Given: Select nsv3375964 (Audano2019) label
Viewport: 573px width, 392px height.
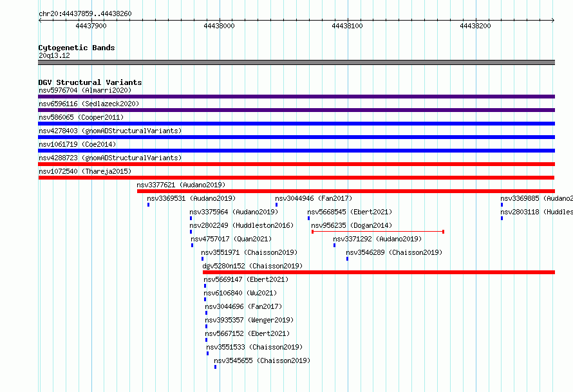Looking at the screenshot, I should click(x=234, y=212).
